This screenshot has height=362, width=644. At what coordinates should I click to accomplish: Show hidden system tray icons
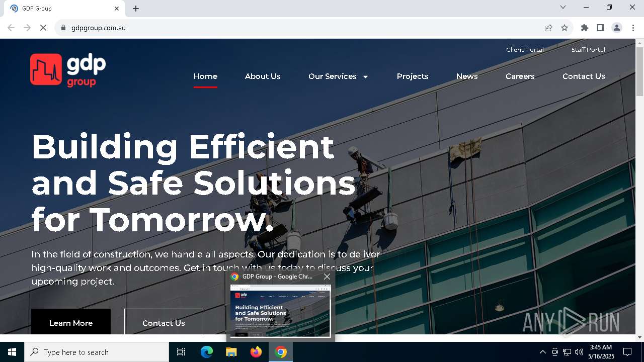tap(542, 352)
